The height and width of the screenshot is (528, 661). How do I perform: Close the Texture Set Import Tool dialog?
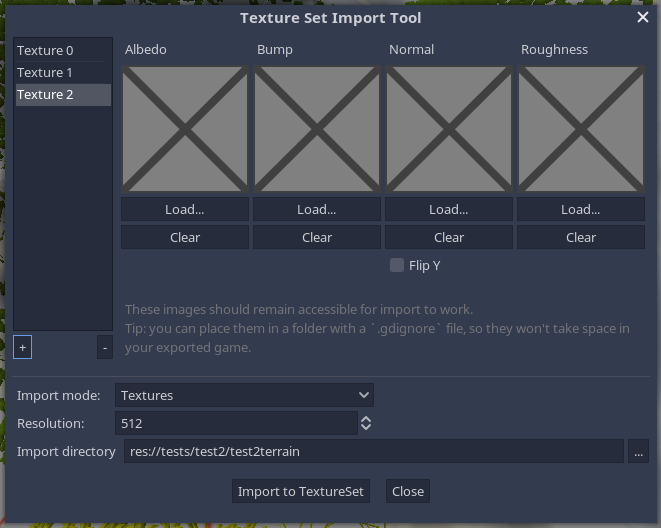(642, 17)
